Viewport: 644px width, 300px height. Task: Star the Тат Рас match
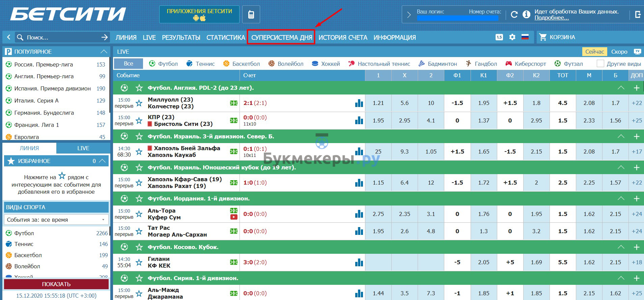139,231
